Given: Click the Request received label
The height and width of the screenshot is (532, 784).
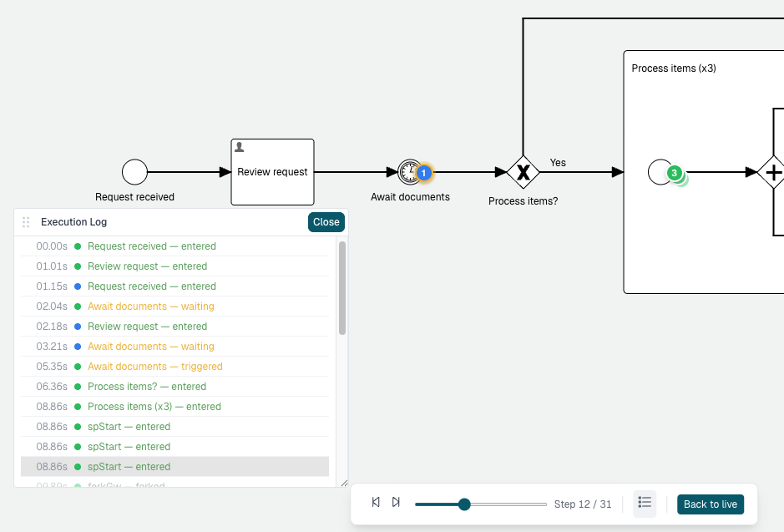Looking at the screenshot, I should coord(134,197).
